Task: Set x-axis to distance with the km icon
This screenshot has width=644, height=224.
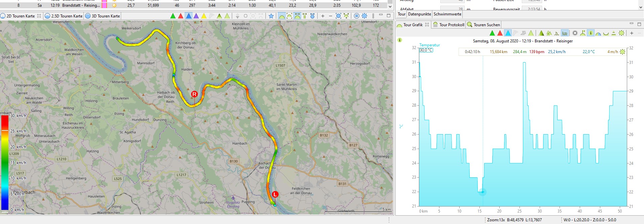Action: click(x=565, y=33)
